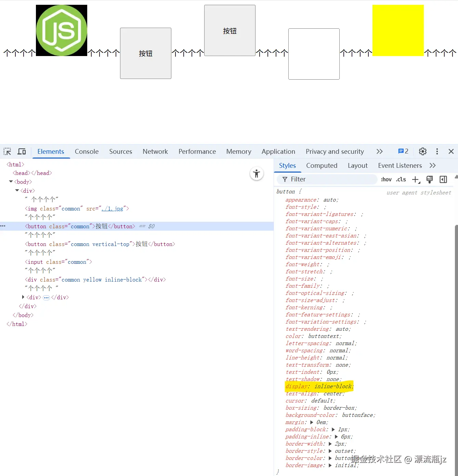Switch to the Event Listeners tab
458x476 pixels.
pyautogui.click(x=400, y=165)
